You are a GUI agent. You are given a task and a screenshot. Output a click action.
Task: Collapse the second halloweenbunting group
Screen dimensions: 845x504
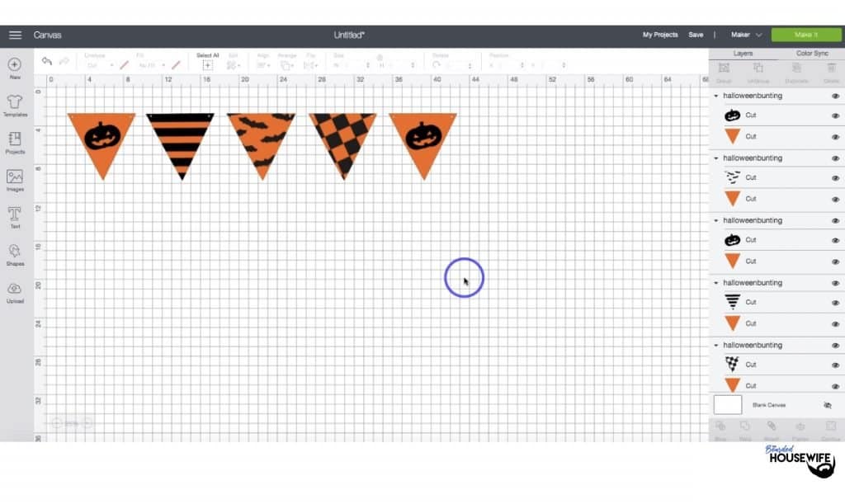pos(716,158)
